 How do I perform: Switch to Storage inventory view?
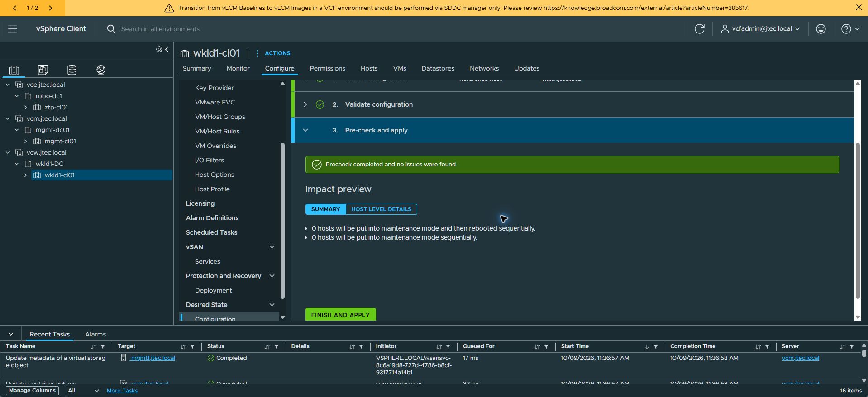[x=72, y=70]
